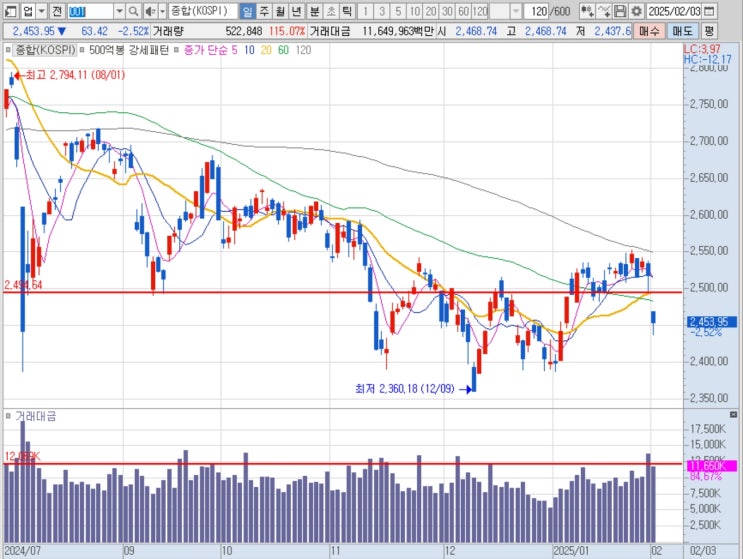The width and height of the screenshot is (743, 559).
Task: Choose the 60 interval button
Action: click(463, 10)
